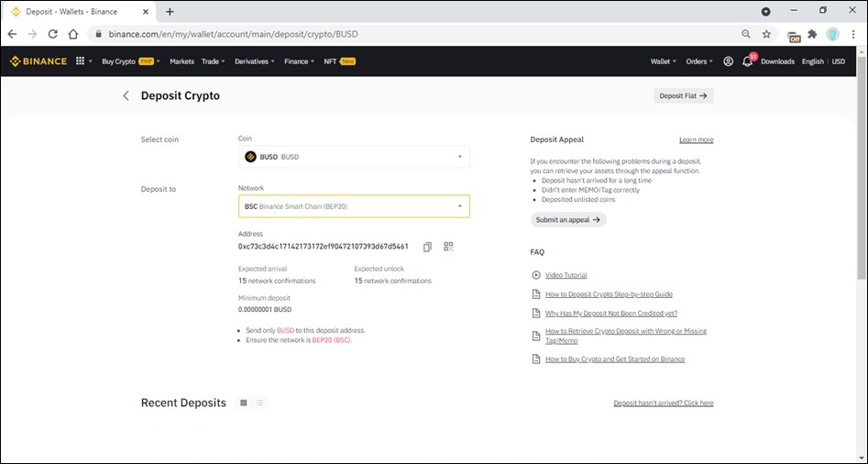Open How to Deposit Crypto Step-by-step Guide
868x464 pixels.
coord(609,294)
